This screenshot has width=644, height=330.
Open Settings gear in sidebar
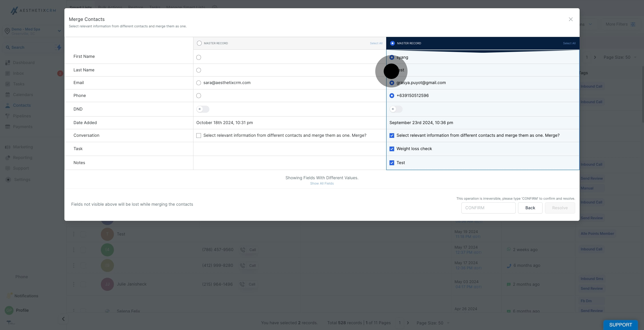coord(8,179)
